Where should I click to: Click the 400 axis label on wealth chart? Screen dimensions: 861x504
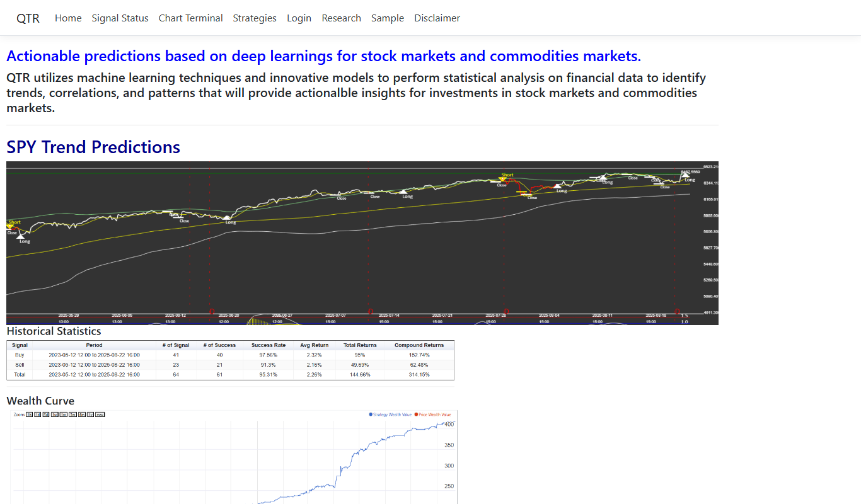click(x=449, y=425)
